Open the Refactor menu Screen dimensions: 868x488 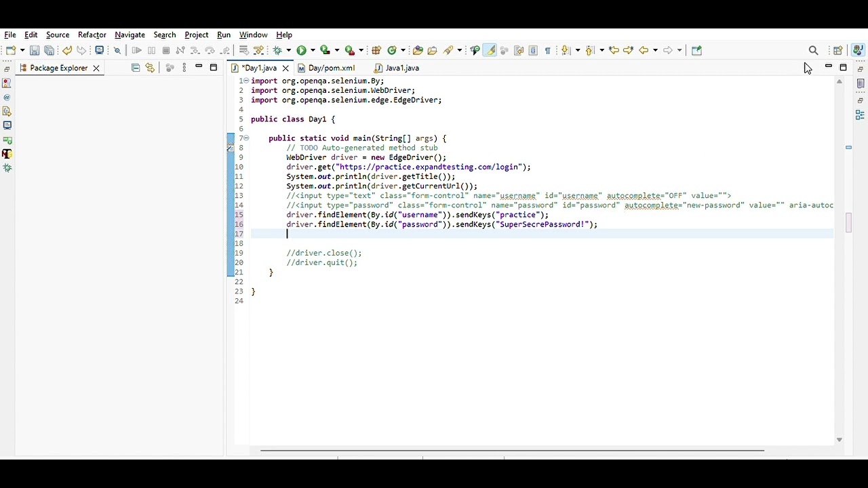(92, 35)
